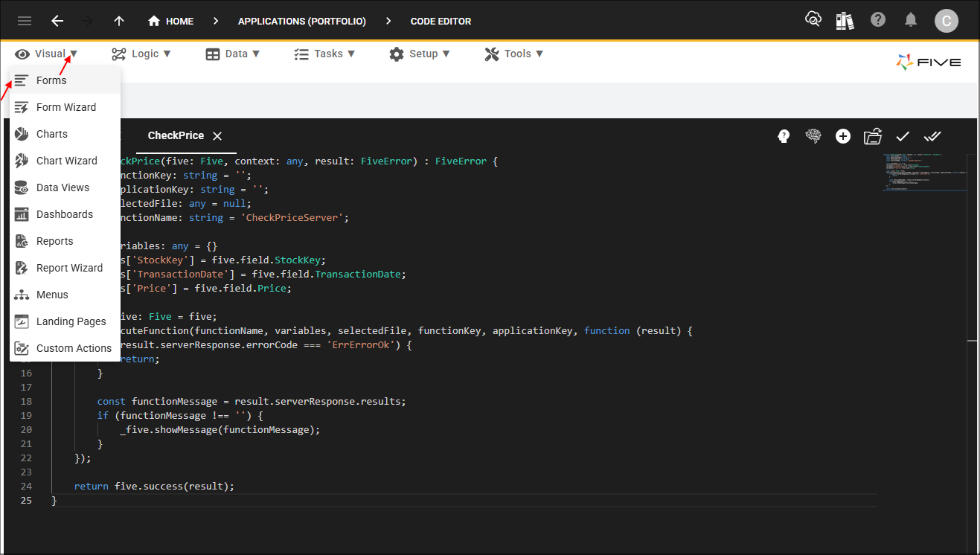Select Reports menu item
Screen dimensions: 980x555
65,241
